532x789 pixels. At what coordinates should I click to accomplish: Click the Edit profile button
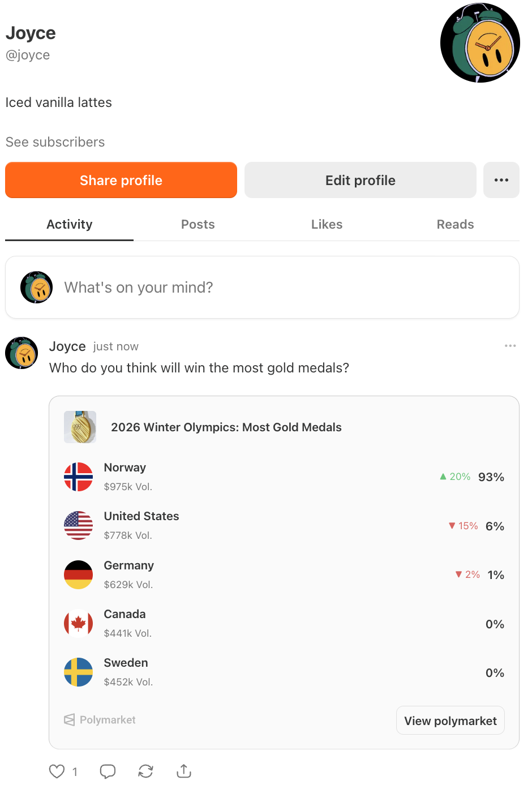pos(360,180)
